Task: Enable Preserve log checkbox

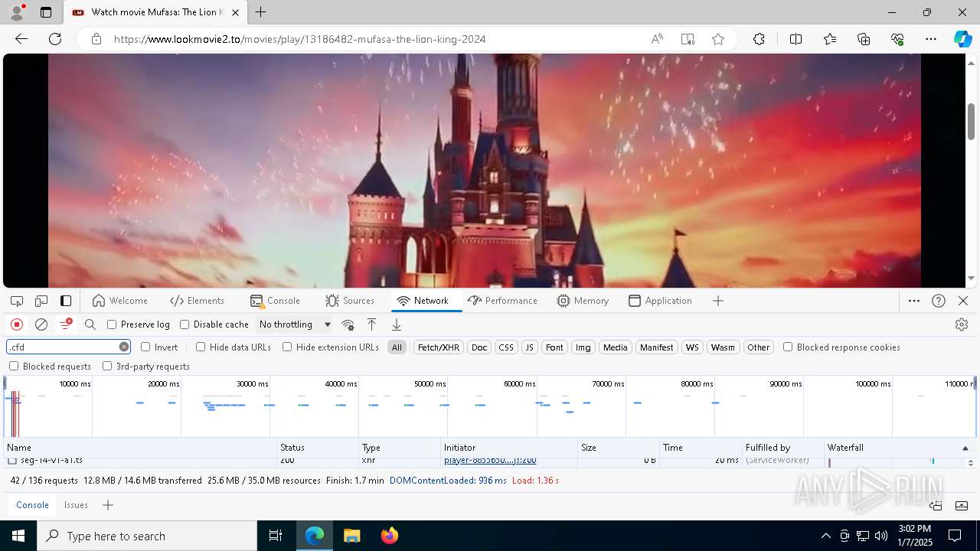Action: [112, 324]
